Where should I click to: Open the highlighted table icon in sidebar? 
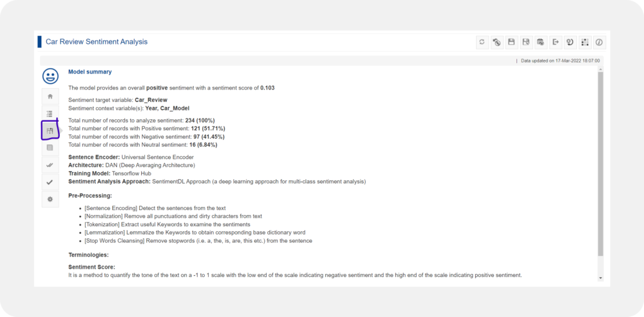50,131
